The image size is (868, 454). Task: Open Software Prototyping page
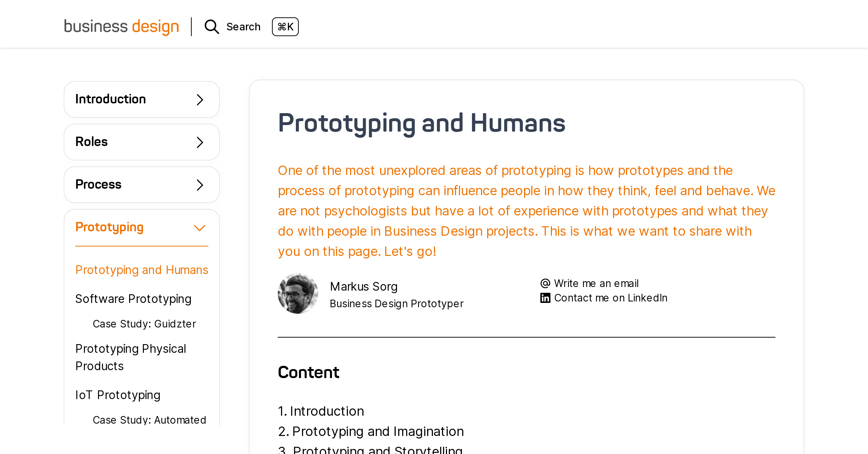point(133,299)
